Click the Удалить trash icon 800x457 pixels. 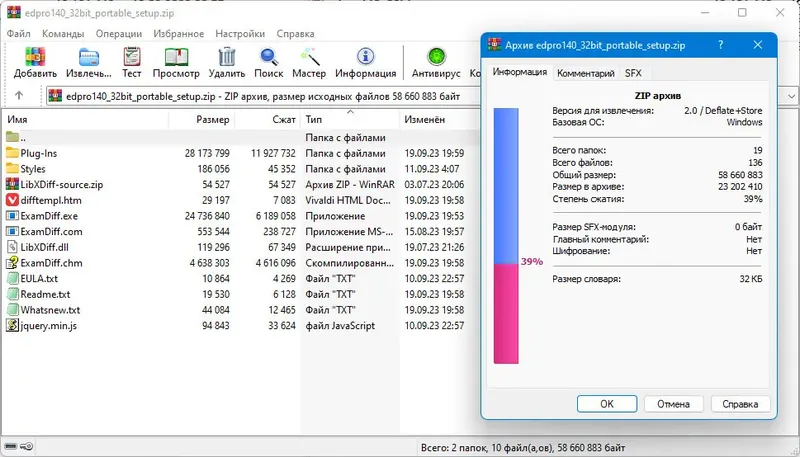pyautogui.click(x=227, y=57)
